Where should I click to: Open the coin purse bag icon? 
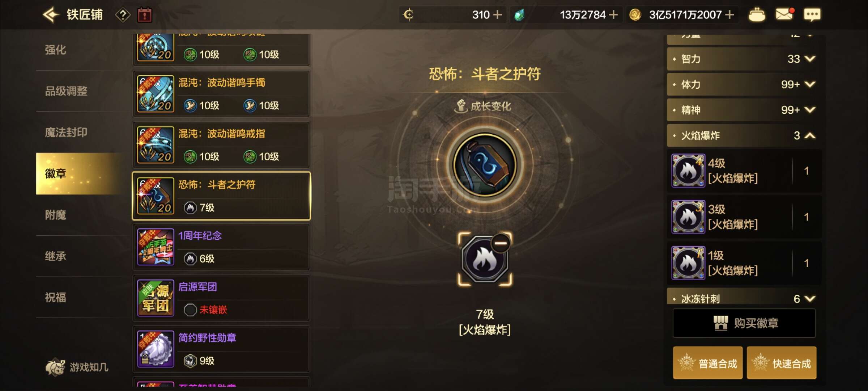tap(757, 15)
